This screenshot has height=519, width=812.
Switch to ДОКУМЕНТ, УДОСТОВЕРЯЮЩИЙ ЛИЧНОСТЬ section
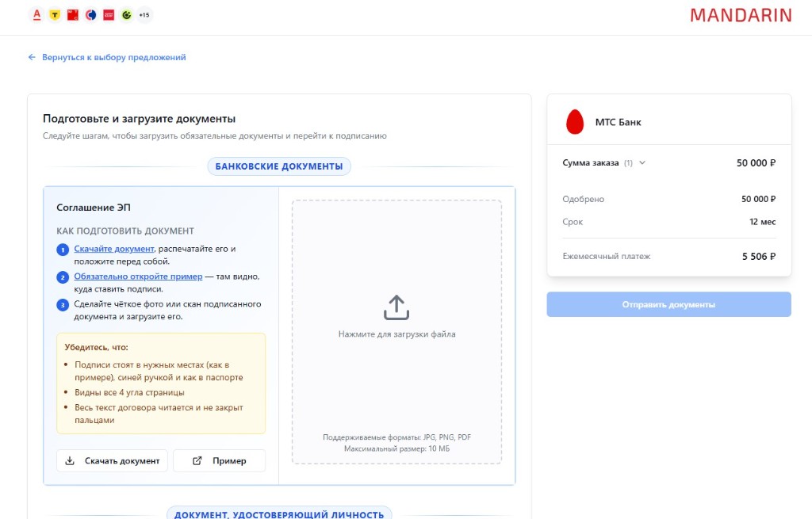pyautogui.click(x=279, y=513)
